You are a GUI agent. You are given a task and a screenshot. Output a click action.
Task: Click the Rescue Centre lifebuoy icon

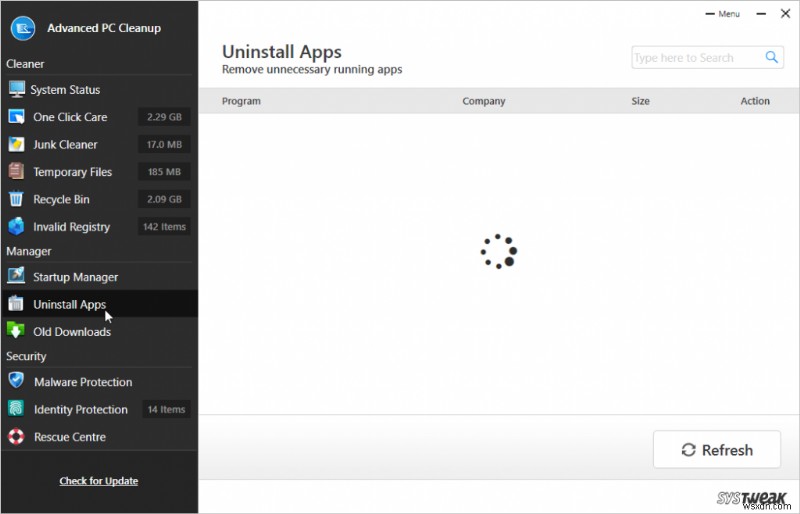(16, 436)
